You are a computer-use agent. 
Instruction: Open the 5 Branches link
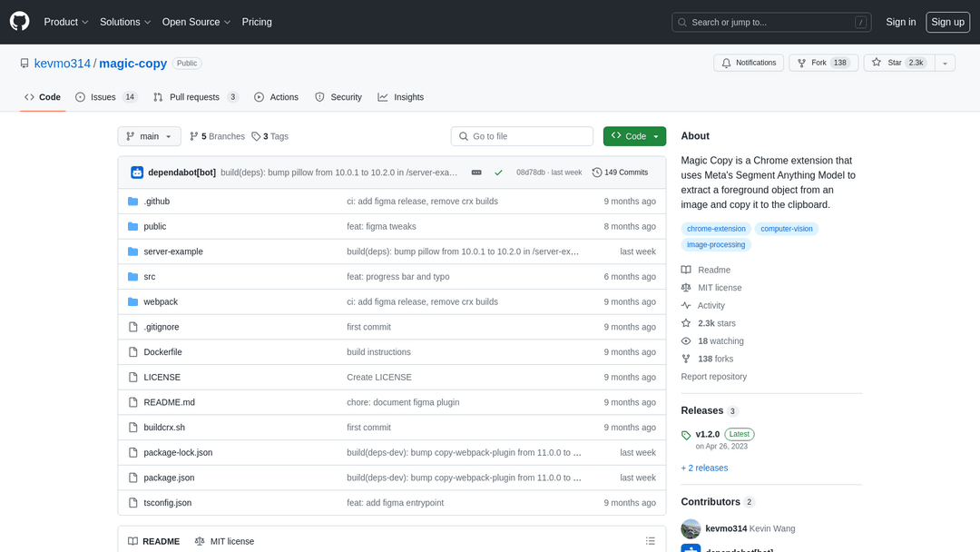218,136
